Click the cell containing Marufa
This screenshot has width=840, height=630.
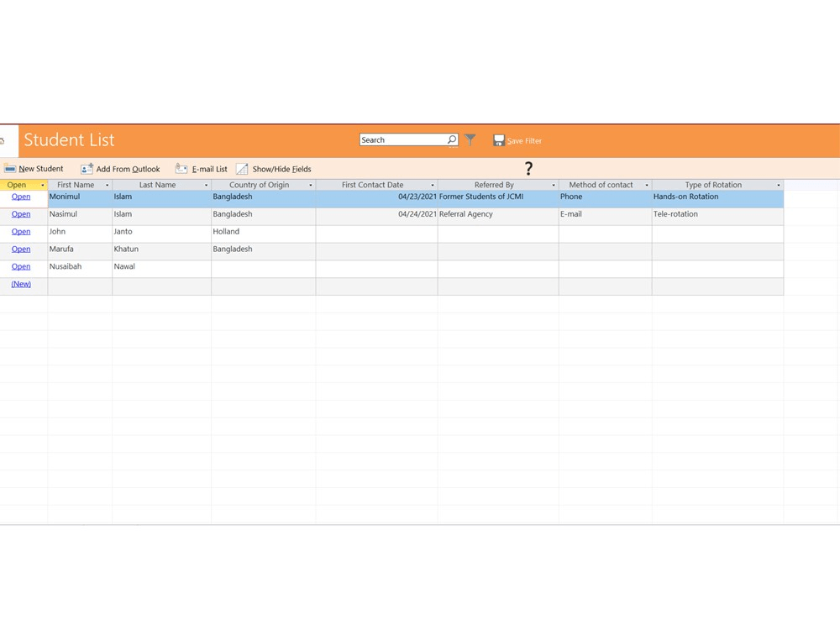coord(80,251)
